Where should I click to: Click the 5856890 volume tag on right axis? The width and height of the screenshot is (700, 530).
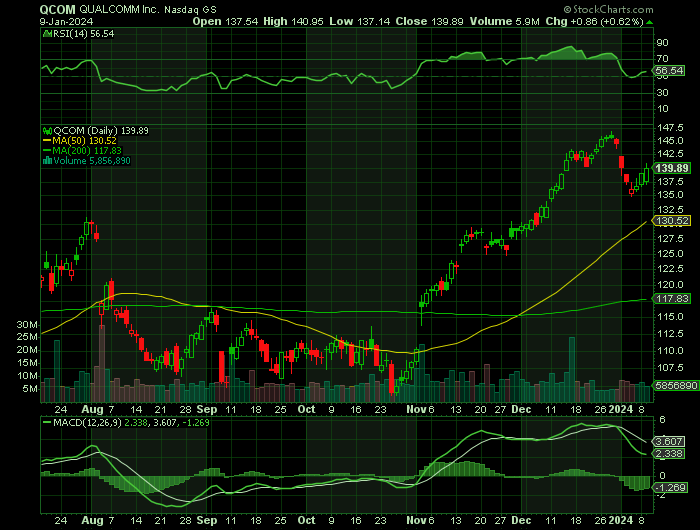pos(676,385)
